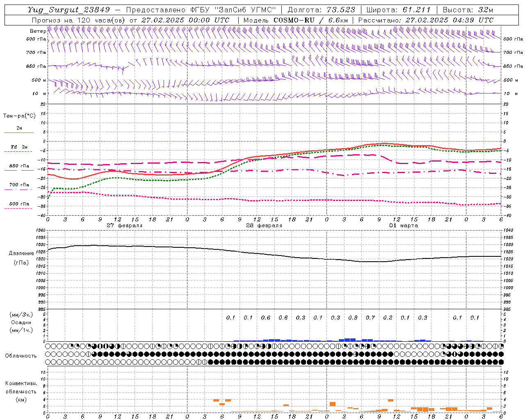Select the 500 м wind level label on left
Image resolution: width=525 pixels, height=420 pixels.
[39, 80]
